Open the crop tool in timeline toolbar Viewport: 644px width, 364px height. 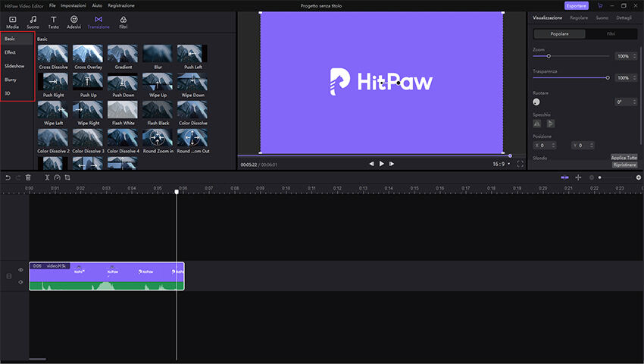pyautogui.click(x=67, y=177)
